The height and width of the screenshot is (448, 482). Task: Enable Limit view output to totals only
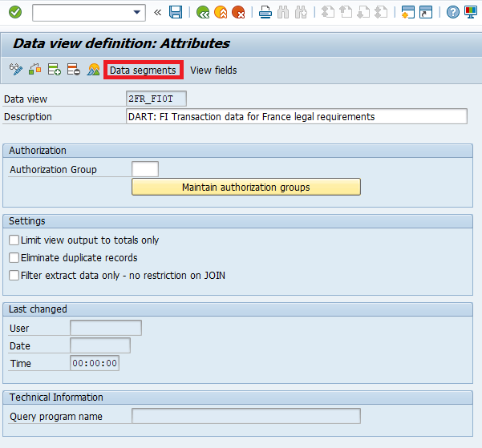point(14,240)
